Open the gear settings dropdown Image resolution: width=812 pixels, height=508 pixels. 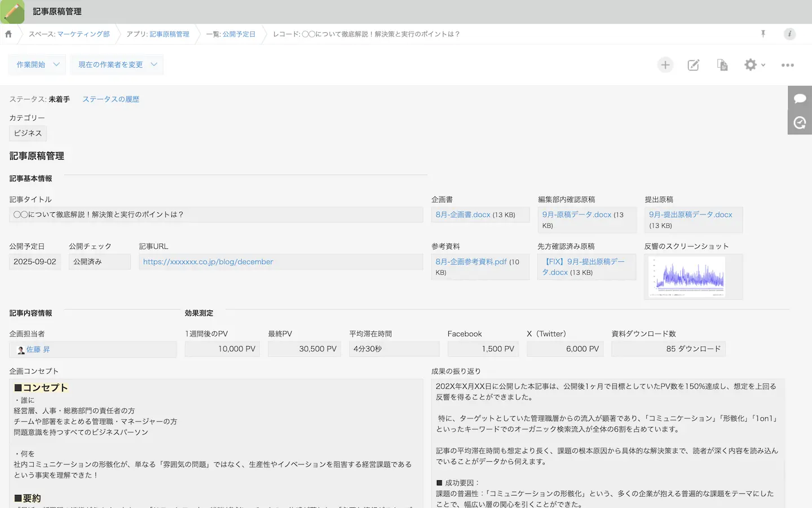tap(754, 65)
